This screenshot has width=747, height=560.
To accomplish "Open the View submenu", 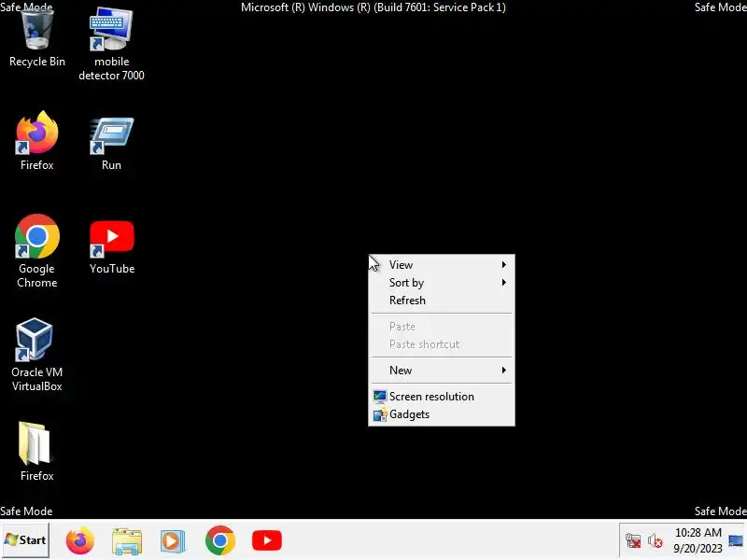I will pyautogui.click(x=442, y=265).
